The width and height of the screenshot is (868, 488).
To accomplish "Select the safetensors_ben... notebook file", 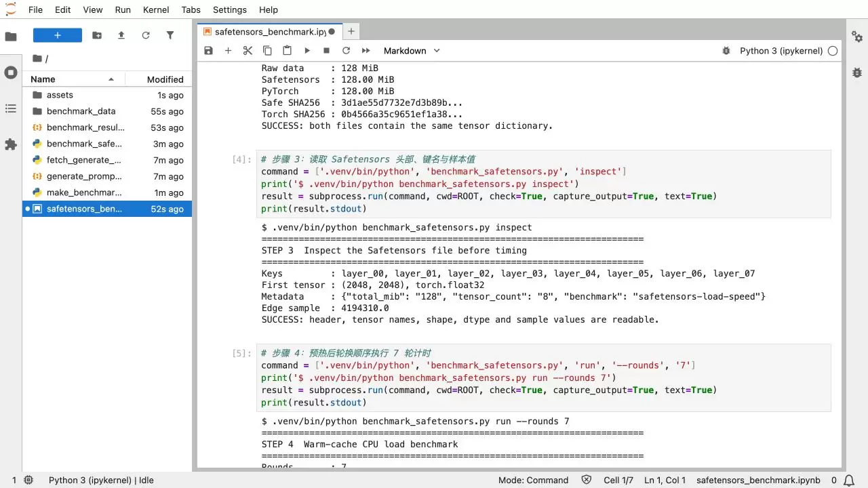I will [107, 209].
